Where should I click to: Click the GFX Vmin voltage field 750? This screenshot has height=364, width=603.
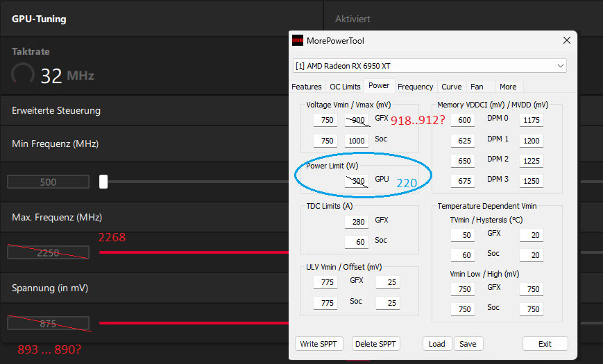(x=325, y=120)
